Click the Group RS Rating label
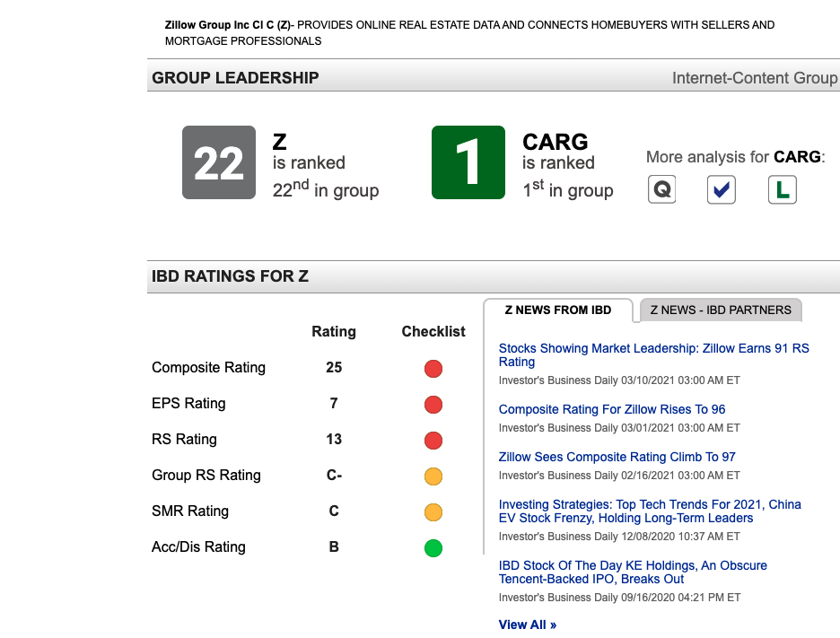Screen dimensions: 840x638 point(206,476)
